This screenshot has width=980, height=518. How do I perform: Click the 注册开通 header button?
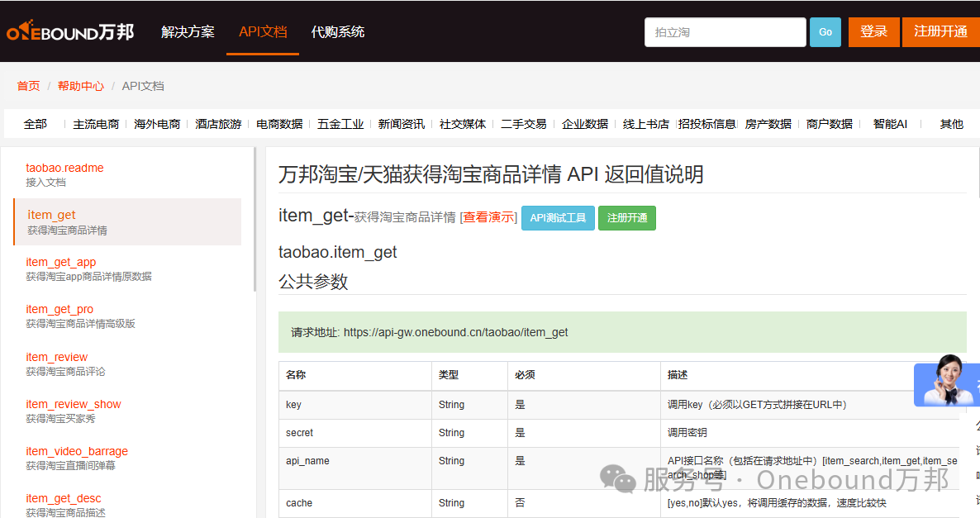940,32
